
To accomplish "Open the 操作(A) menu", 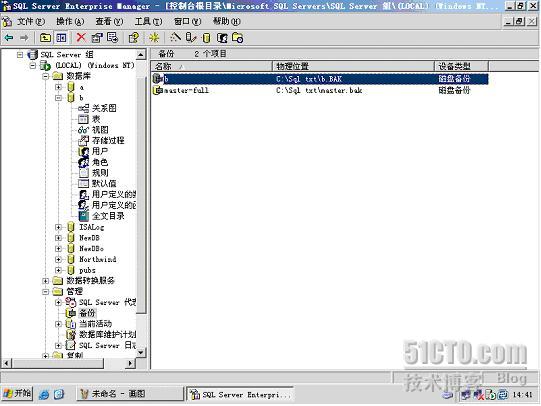I will (70, 21).
